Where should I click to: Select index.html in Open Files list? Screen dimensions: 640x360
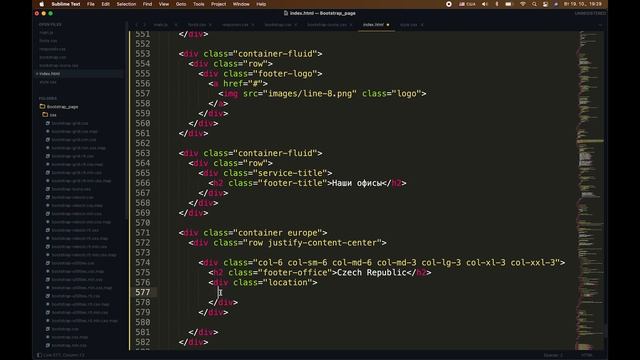(50, 74)
